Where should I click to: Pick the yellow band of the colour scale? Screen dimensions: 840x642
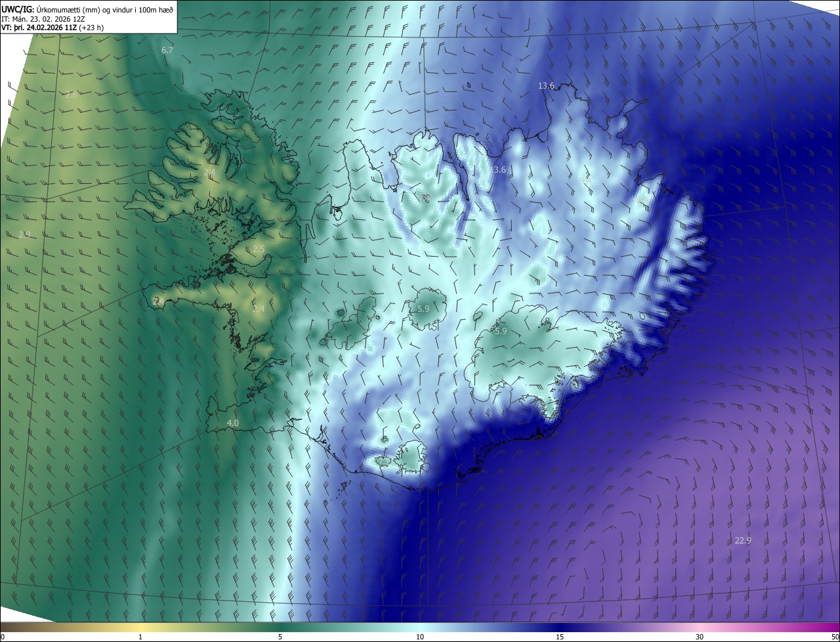point(140,628)
